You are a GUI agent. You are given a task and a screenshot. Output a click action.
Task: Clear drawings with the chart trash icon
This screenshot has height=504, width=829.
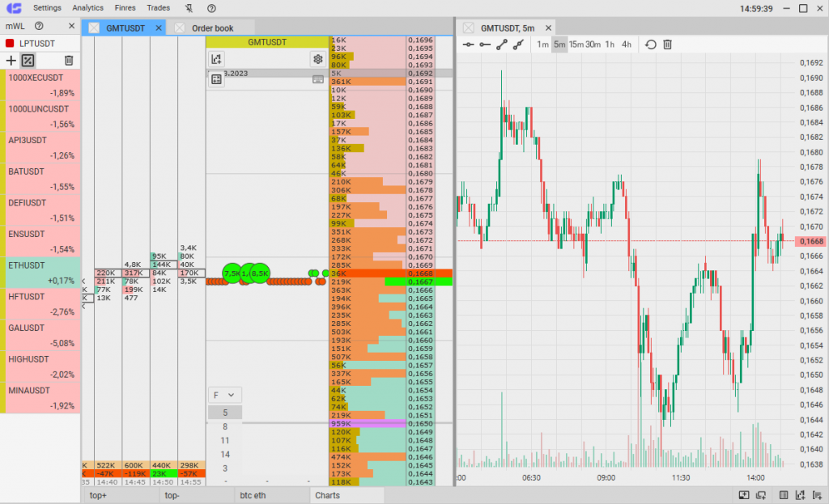pos(667,44)
